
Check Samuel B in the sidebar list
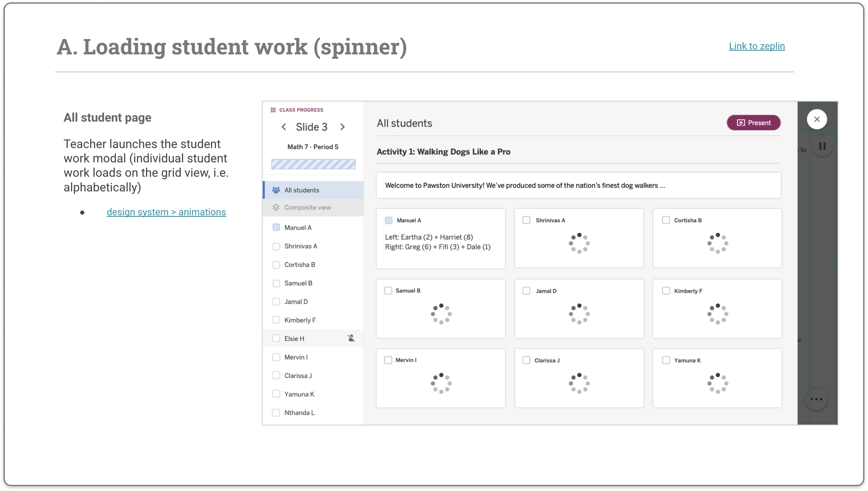tap(276, 283)
